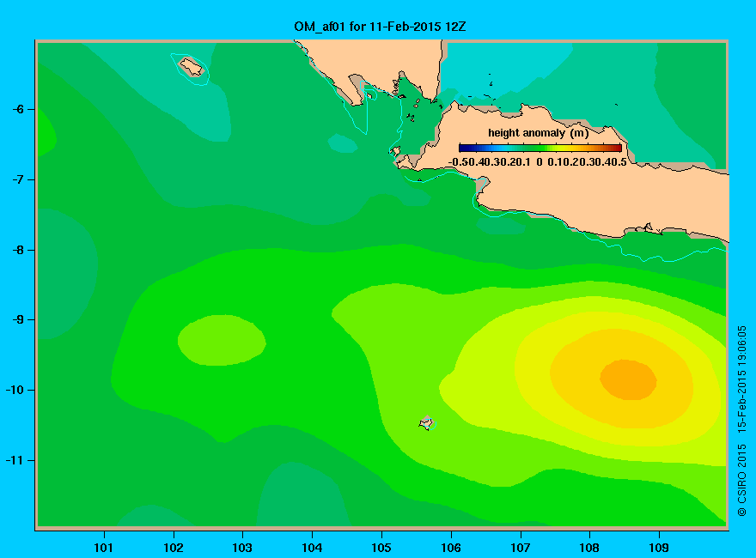756x558 pixels.
Task: Select latitude axis label -7
Action: point(18,179)
